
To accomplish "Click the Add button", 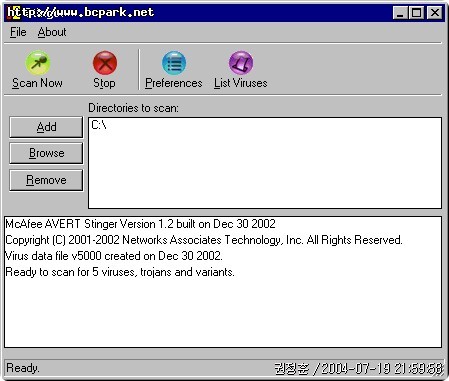I will tap(46, 127).
